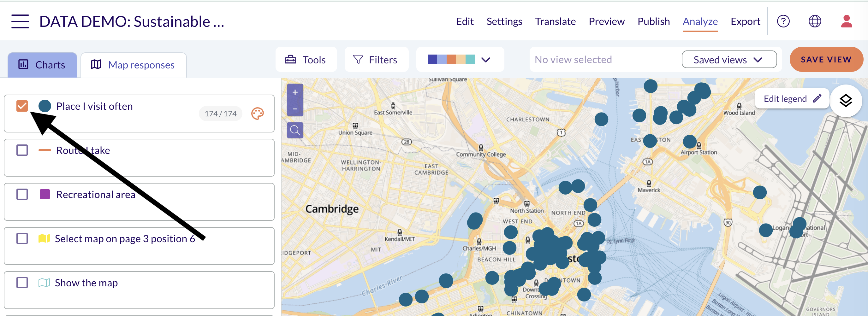
Task: Open the hamburger main menu
Action: [20, 21]
